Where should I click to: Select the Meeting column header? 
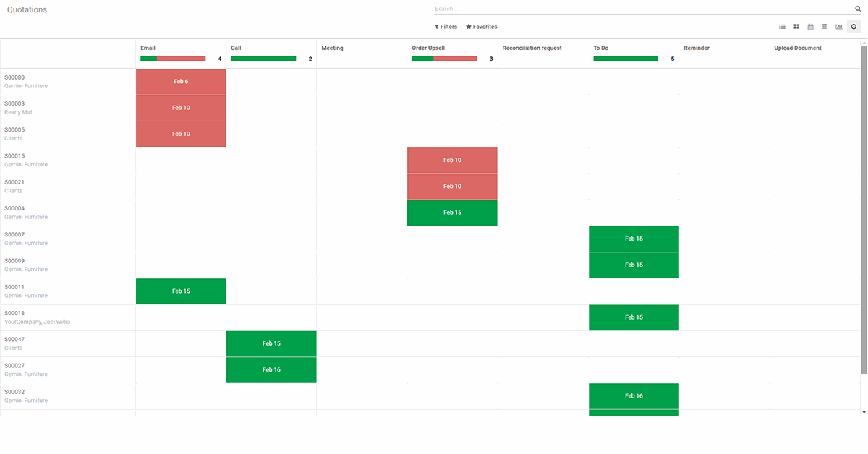coord(332,48)
